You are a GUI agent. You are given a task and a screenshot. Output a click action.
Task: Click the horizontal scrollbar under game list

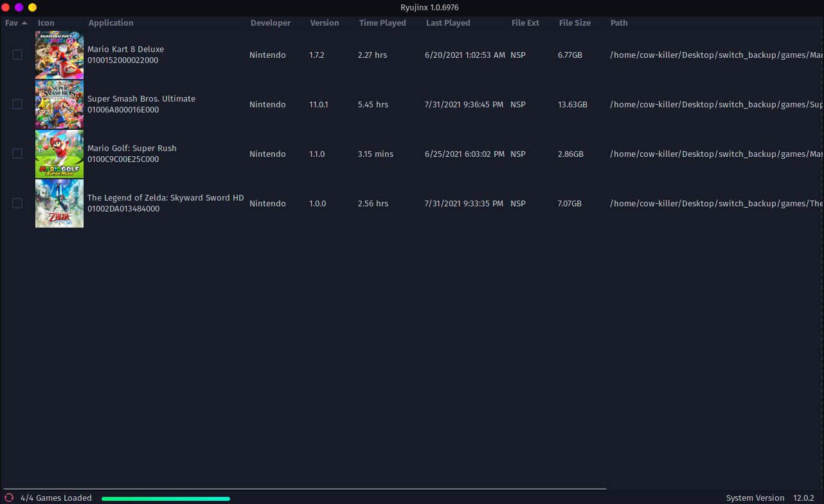(x=304, y=489)
